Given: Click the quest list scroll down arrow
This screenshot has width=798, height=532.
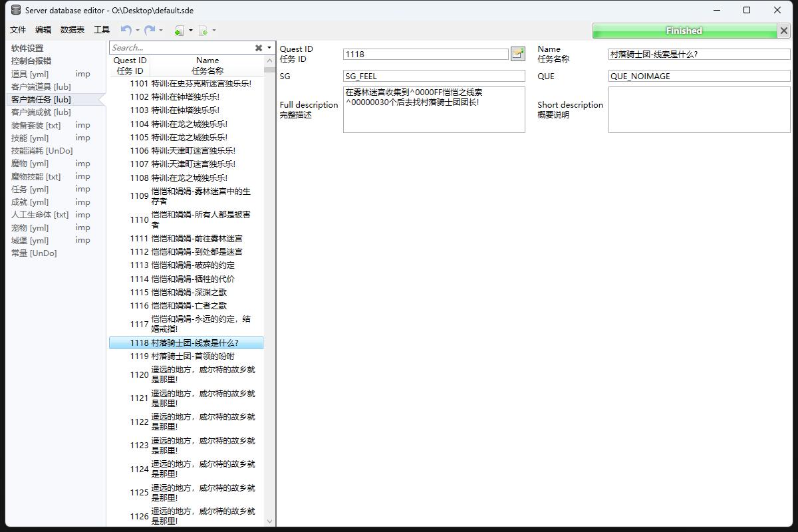Looking at the screenshot, I should click(269, 521).
